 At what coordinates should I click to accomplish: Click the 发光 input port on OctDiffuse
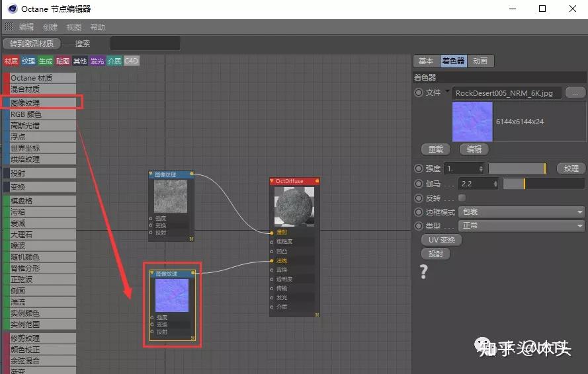pyautogui.click(x=271, y=298)
